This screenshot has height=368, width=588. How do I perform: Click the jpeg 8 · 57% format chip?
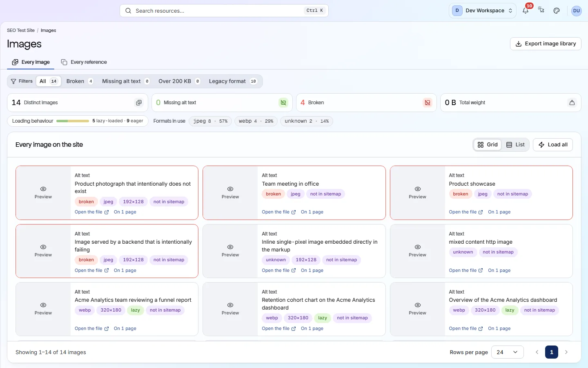210,121
